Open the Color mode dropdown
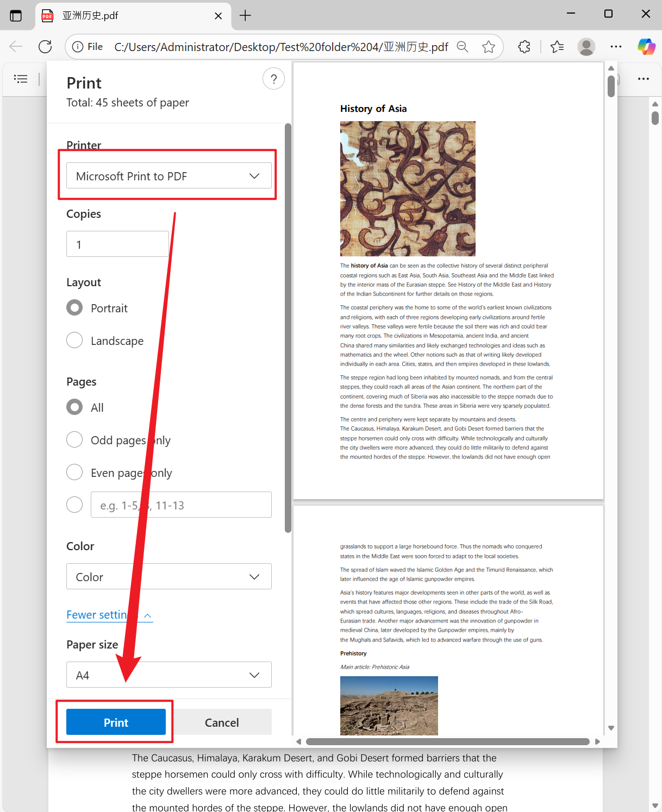662x812 pixels. [x=169, y=577]
